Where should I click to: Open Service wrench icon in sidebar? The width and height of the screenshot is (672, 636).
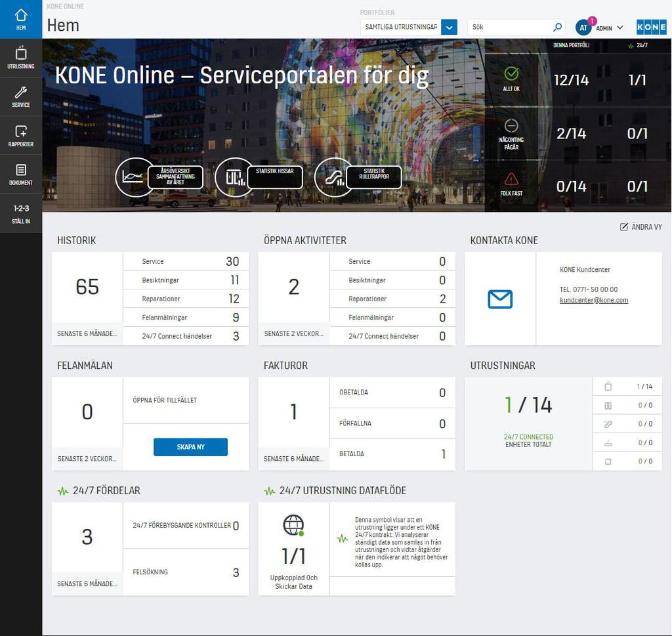tap(21, 97)
